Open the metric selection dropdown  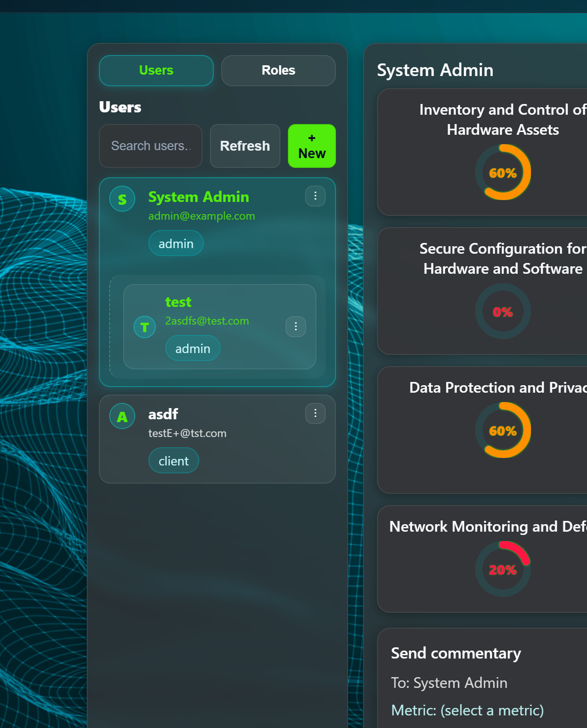coord(492,710)
